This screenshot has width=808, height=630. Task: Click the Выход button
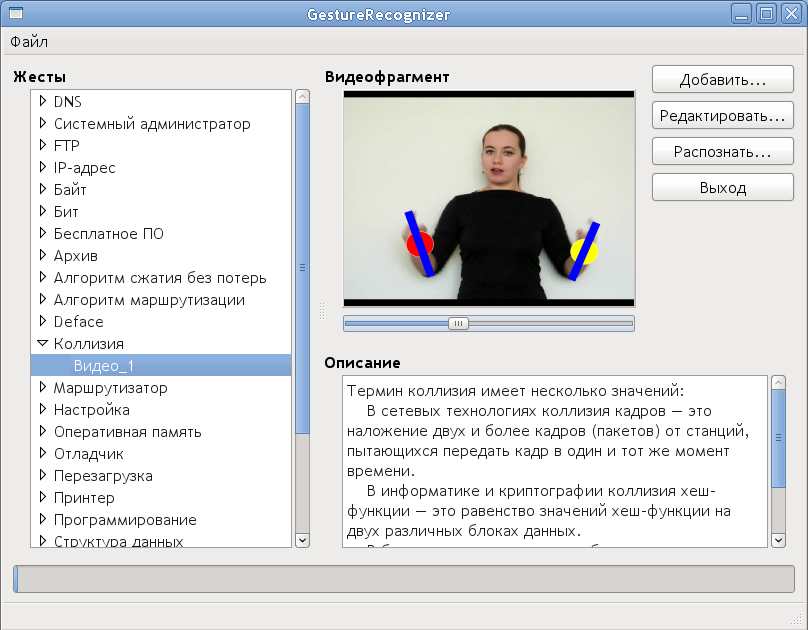722,188
